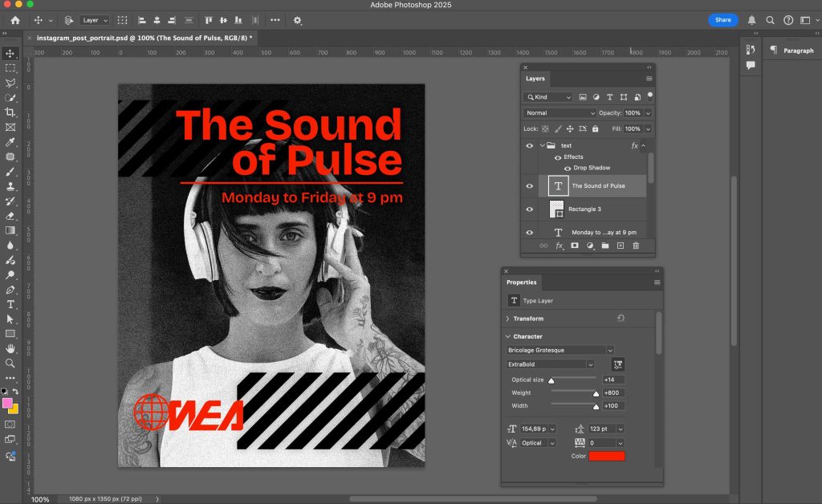This screenshot has height=504, width=822.
Task: Open the red text Color swatch
Action: point(606,456)
